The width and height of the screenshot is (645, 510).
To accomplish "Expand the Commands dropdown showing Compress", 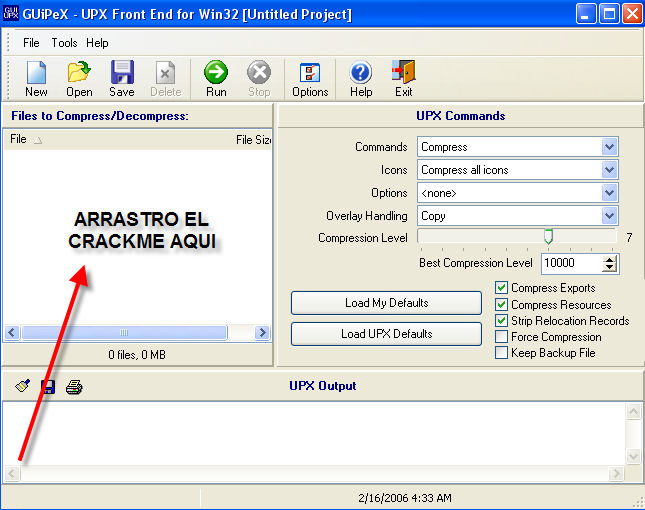I will point(610,147).
